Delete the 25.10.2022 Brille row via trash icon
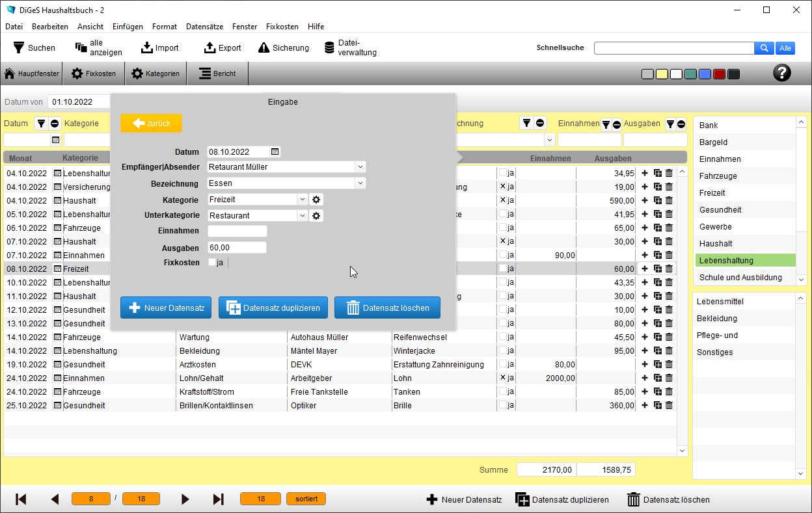This screenshot has width=812, height=513. [x=669, y=406]
